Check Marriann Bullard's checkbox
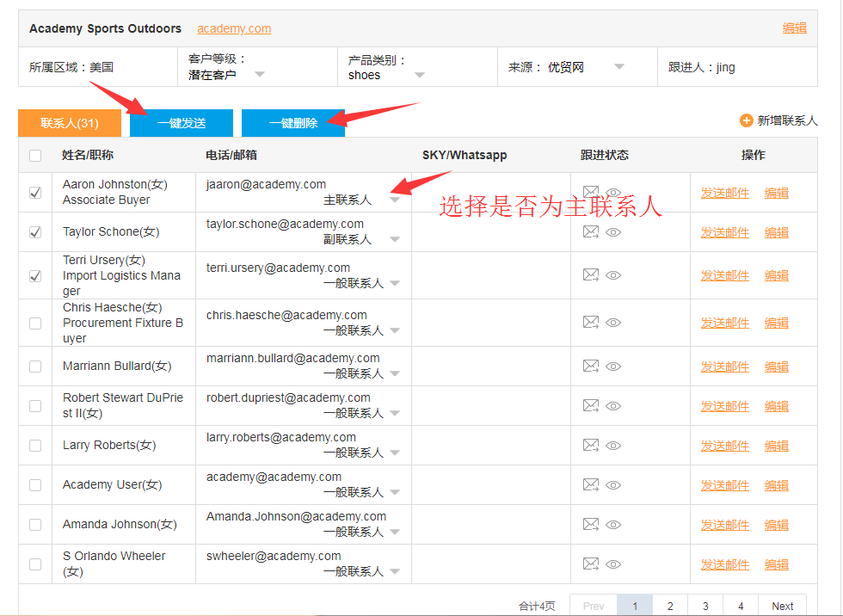 (x=35, y=366)
